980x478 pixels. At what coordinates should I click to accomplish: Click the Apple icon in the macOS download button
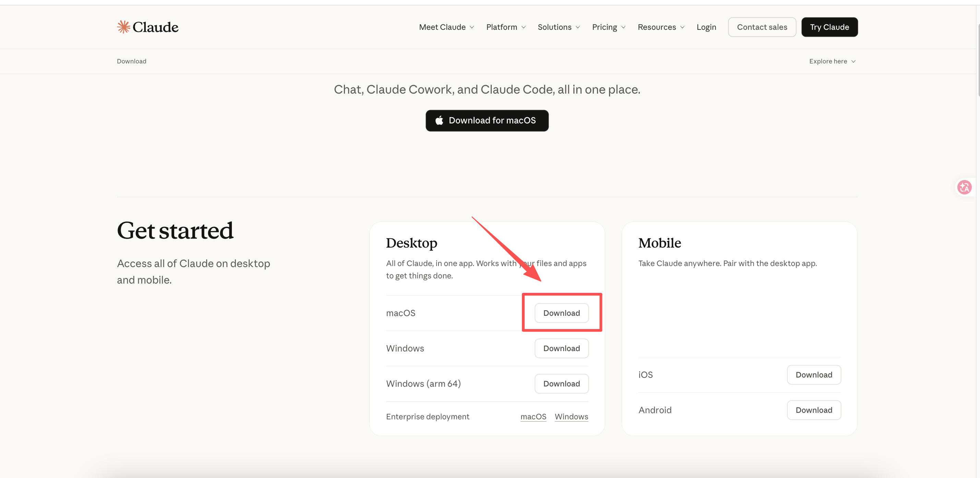point(439,121)
